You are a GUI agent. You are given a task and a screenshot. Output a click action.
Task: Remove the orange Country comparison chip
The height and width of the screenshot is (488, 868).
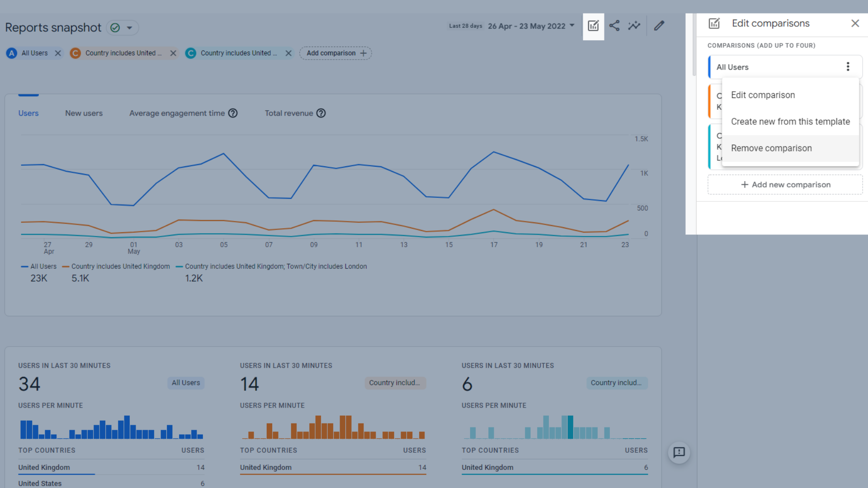[173, 53]
